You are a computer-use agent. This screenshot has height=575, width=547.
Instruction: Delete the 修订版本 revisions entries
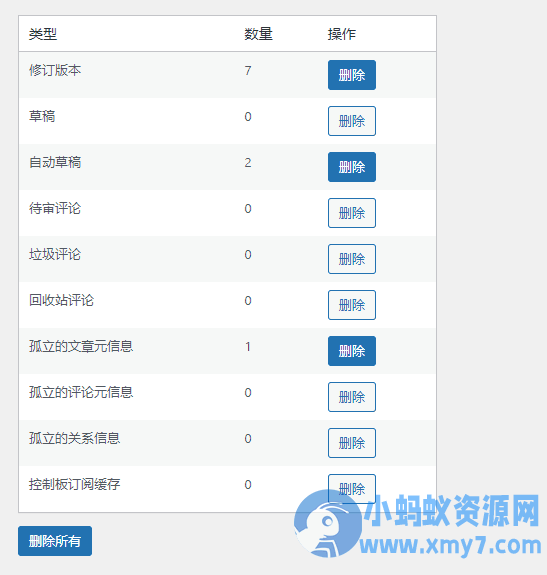352,75
